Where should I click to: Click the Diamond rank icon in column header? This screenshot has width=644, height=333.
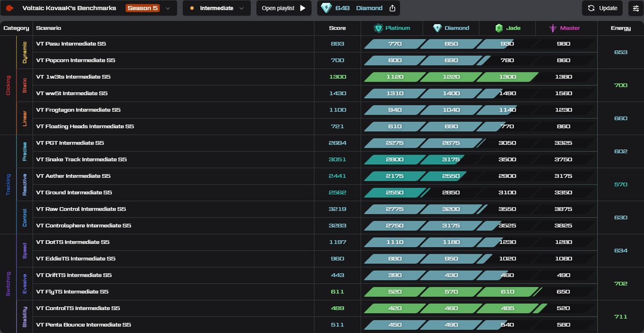click(437, 28)
